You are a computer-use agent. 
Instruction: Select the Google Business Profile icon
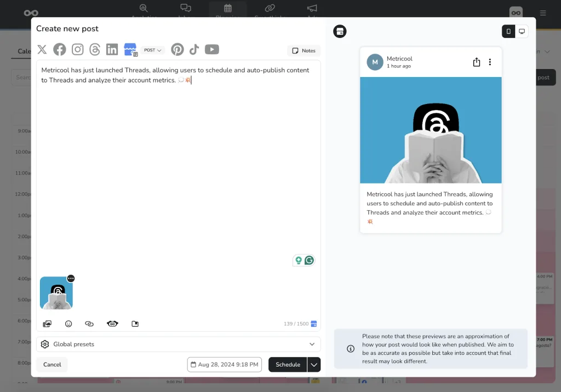130,49
